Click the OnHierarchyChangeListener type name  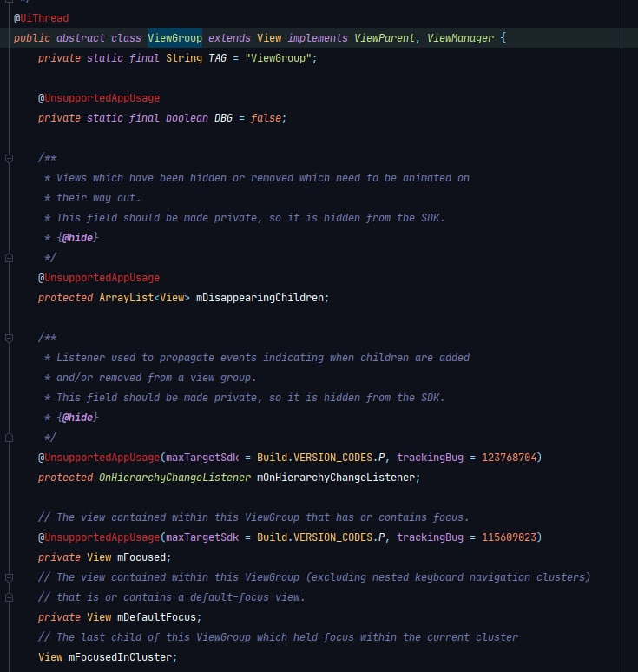174,478
